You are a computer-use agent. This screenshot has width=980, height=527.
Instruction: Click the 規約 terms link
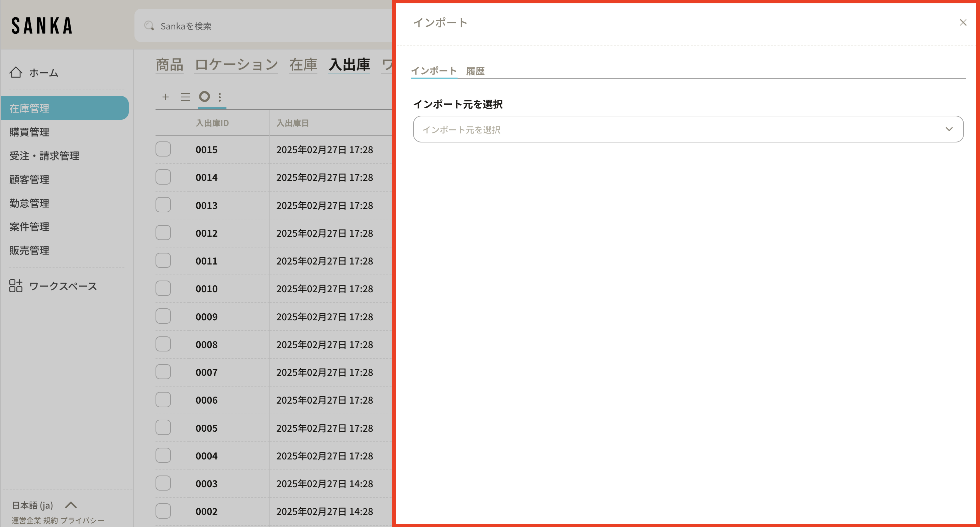pyautogui.click(x=50, y=520)
